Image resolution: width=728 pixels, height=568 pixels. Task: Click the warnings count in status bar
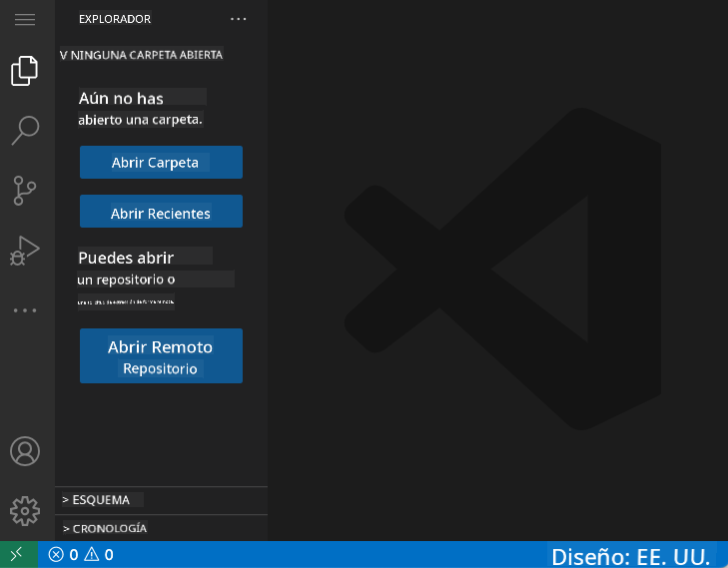[x=99, y=555]
